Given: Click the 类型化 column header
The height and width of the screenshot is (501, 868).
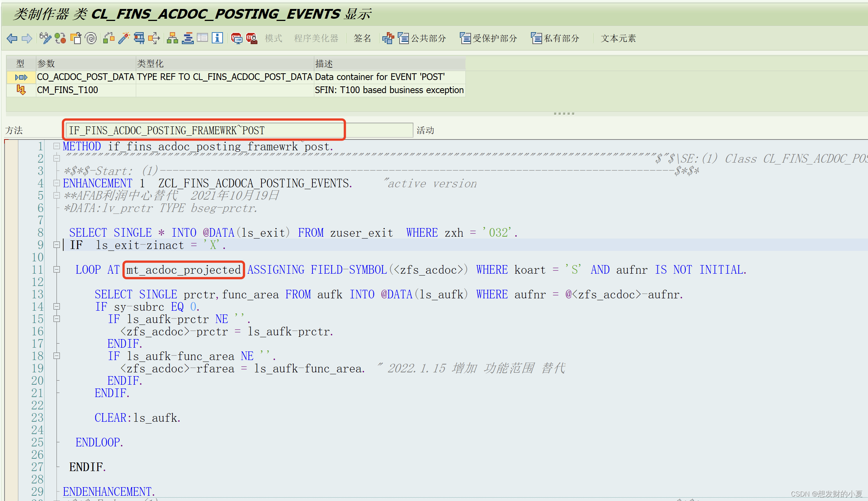Looking at the screenshot, I should [224, 64].
